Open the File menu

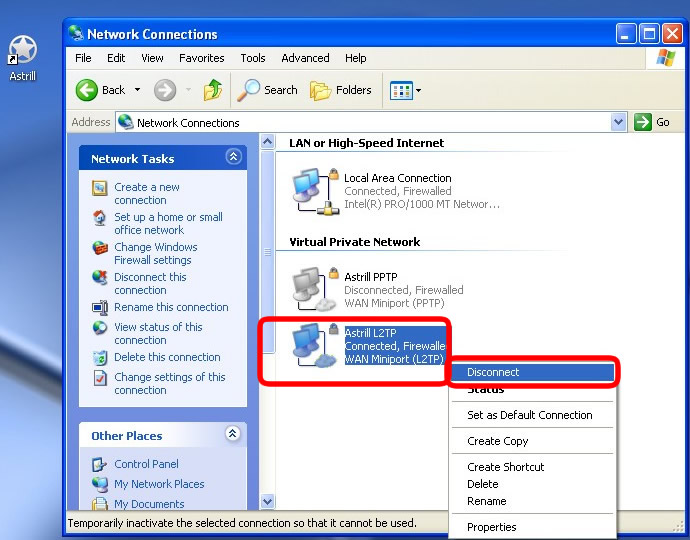pyautogui.click(x=83, y=58)
